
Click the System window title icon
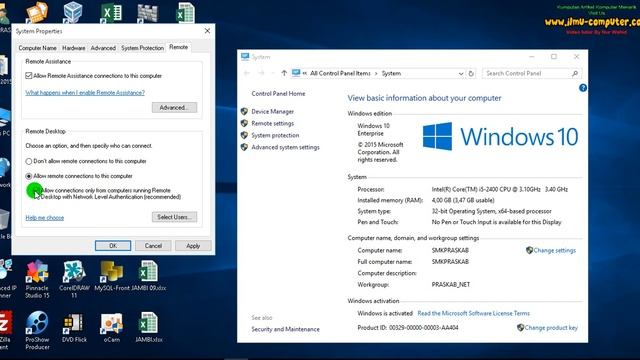point(245,57)
